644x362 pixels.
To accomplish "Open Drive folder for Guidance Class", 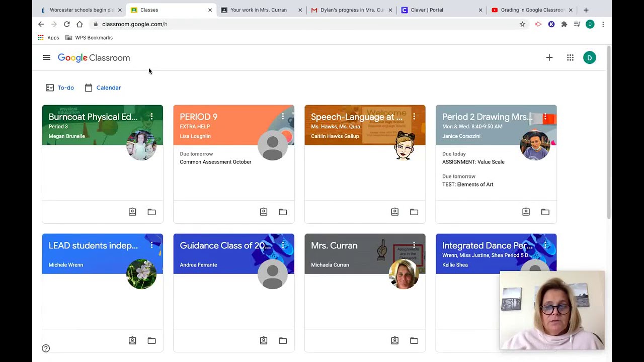I will [283, 341].
